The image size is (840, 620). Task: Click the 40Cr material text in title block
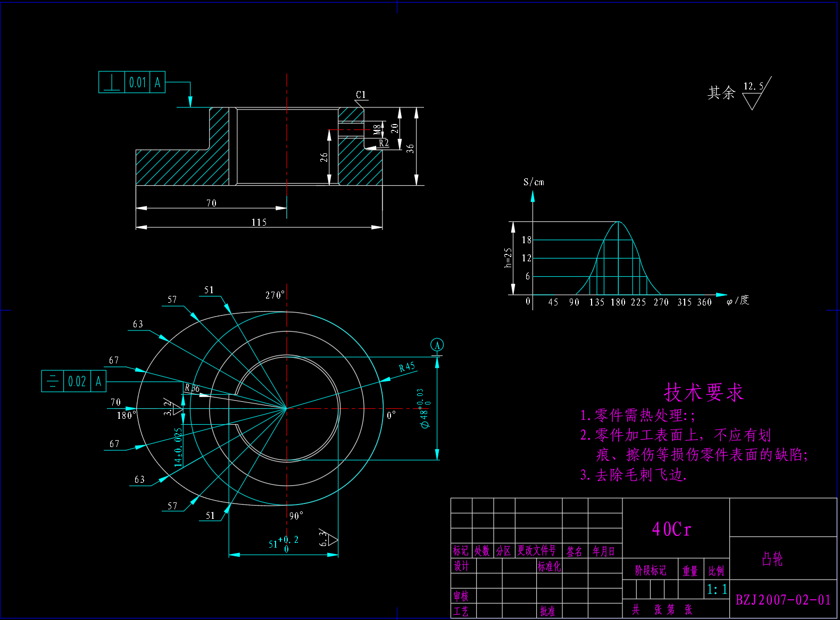click(x=671, y=529)
